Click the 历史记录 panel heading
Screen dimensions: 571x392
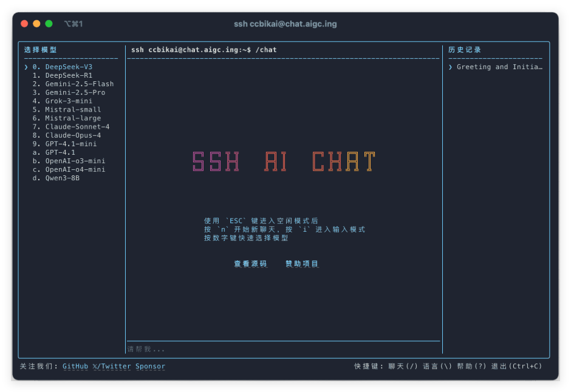(465, 50)
